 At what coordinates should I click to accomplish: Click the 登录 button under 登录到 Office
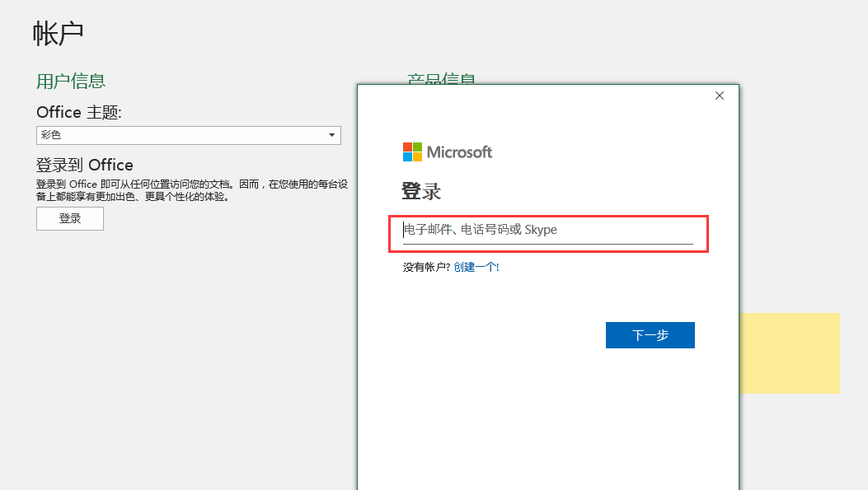[x=70, y=218]
